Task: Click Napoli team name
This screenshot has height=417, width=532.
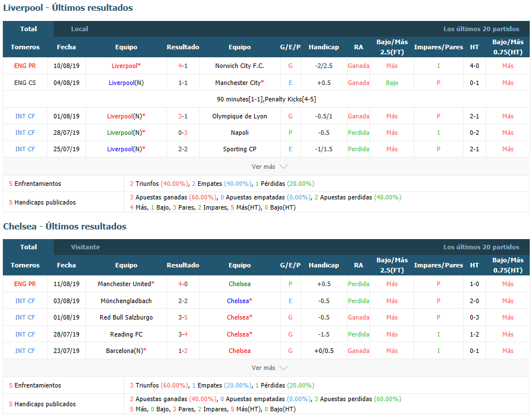Action: [x=239, y=133]
